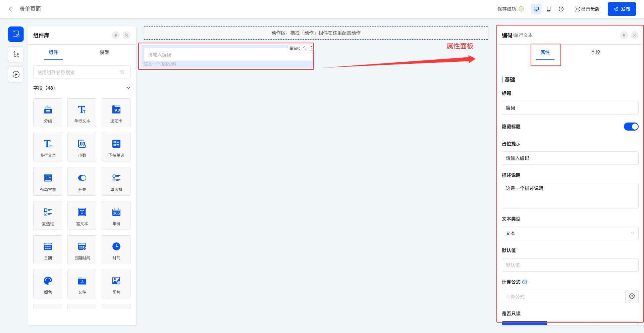The width and height of the screenshot is (644, 333).
Task: Click the back arrow beside 表单页面
Action: (x=11, y=9)
